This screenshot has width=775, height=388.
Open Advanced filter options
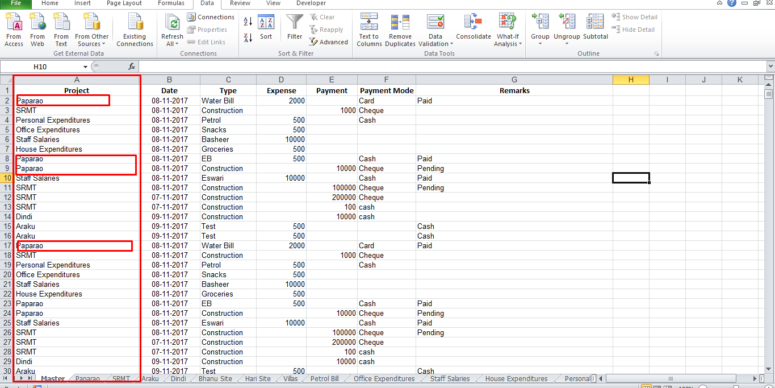point(328,42)
